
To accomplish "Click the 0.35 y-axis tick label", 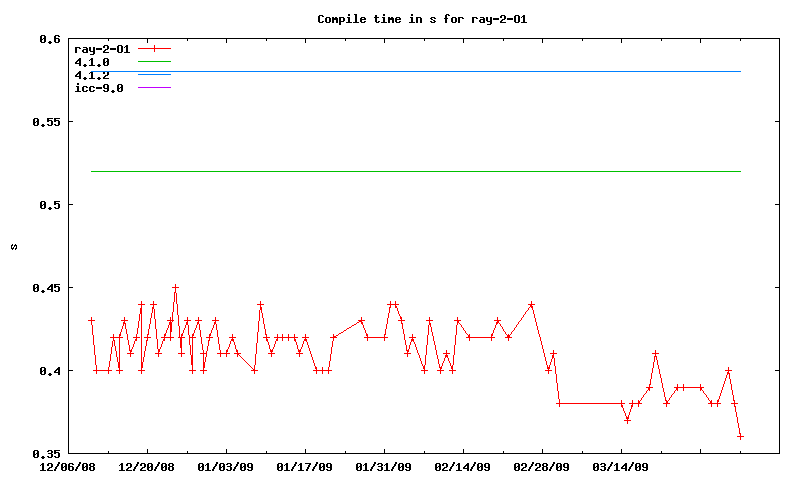I will pos(45,454).
